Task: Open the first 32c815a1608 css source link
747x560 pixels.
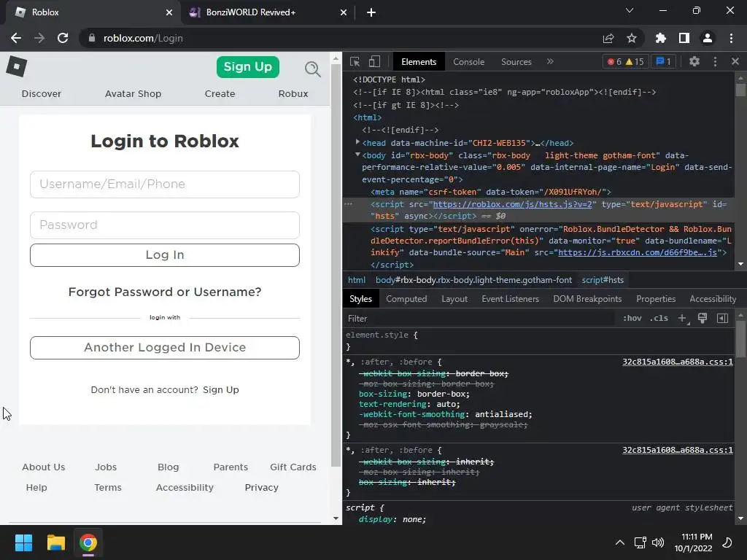Action: pos(678,362)
